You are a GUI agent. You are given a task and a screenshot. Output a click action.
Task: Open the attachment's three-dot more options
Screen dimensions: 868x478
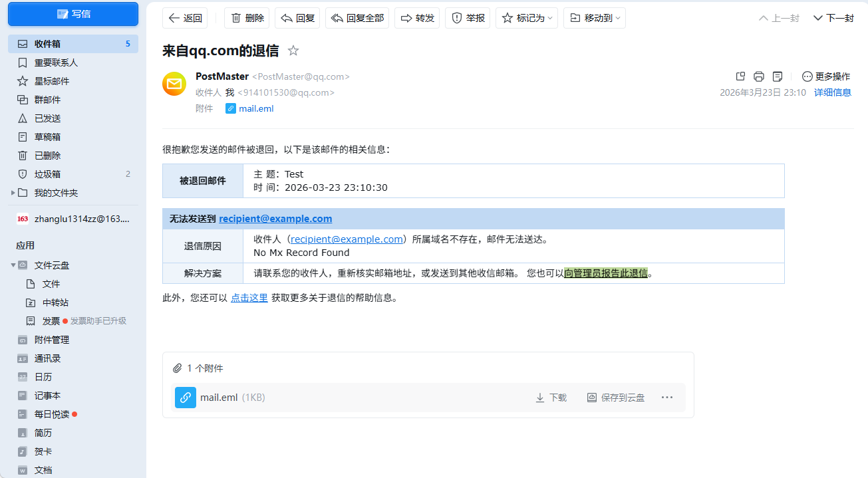667,398
